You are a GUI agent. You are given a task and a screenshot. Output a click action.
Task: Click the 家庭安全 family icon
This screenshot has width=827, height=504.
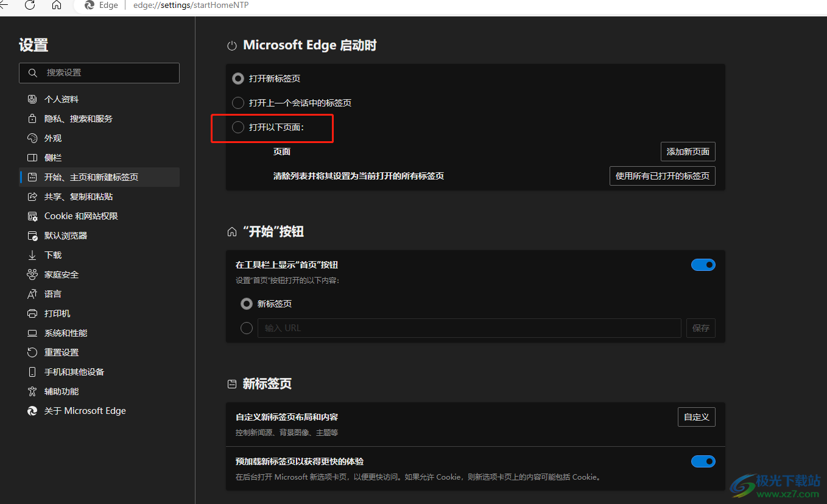[x=32, y=275]
